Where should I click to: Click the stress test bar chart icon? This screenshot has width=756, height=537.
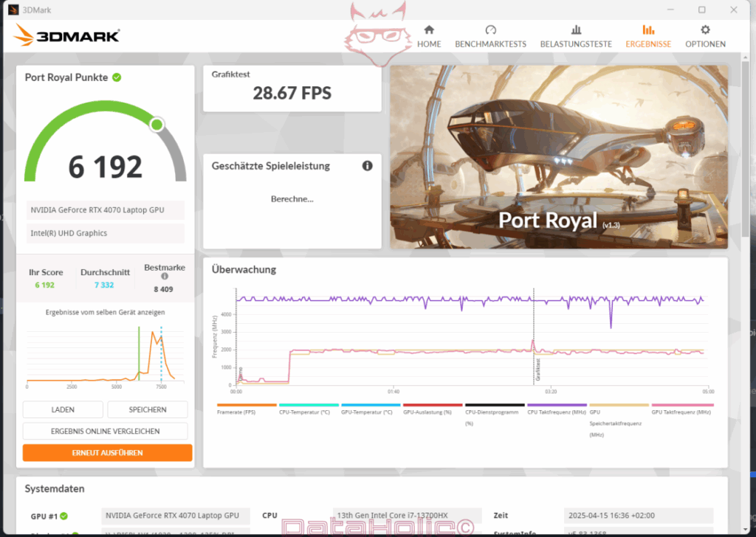(x=576, y=30)
